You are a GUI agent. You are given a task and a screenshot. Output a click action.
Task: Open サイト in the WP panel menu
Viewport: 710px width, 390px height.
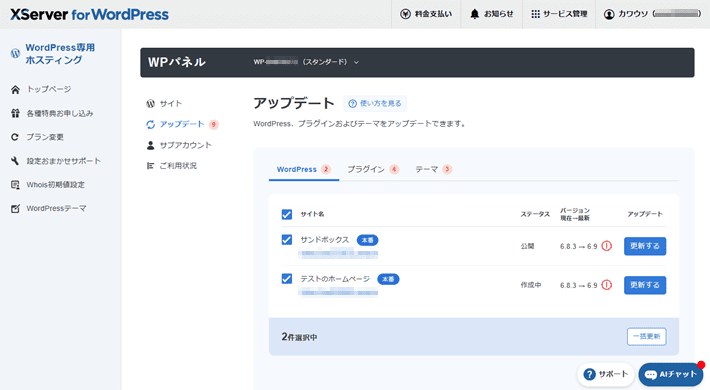(171, 104)
